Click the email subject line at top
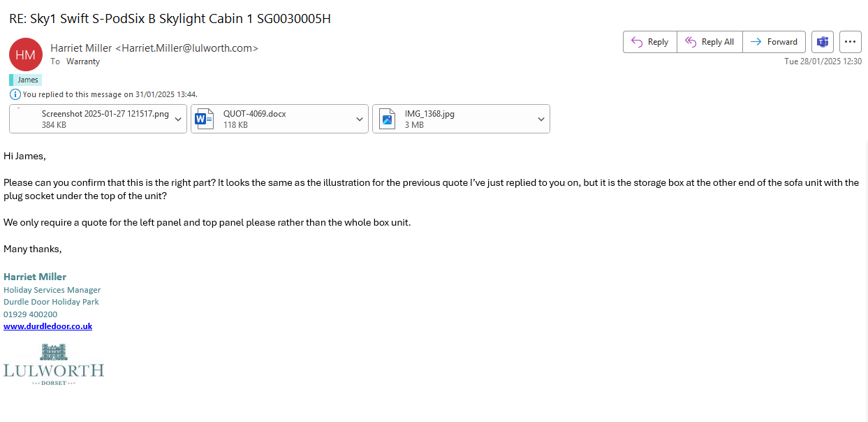 pyautogui.click(x=170, y=19)
